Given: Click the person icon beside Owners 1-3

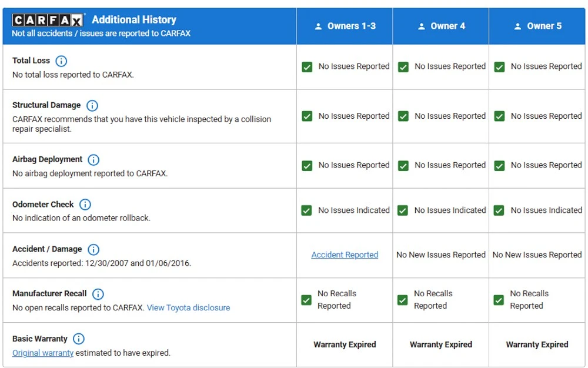Looking at the screenshot, I should 318,26.
